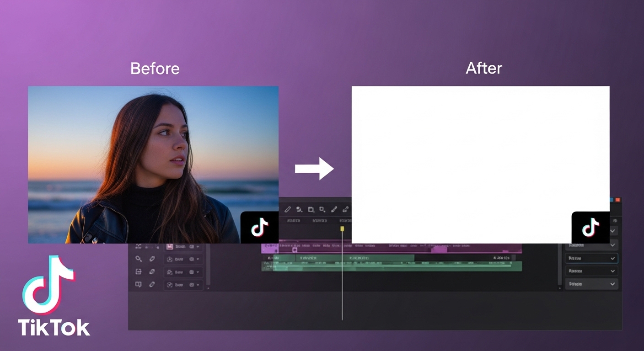The height and width of the screenshot is (351, 644).
Task: Select the yellow playhead marker on the timeline
Action: (342, 228)
